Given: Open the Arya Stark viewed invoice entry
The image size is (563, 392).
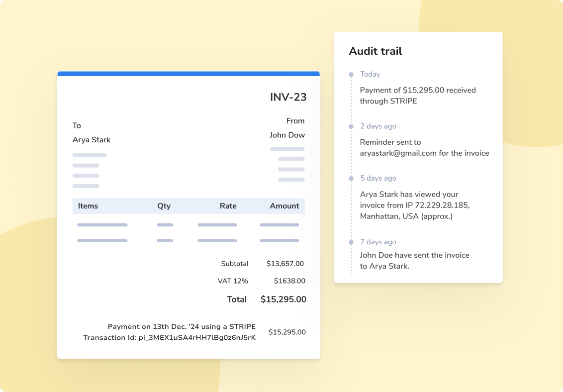Looking at the screenshot, I should pyautogui.click(x=415, y=205).
